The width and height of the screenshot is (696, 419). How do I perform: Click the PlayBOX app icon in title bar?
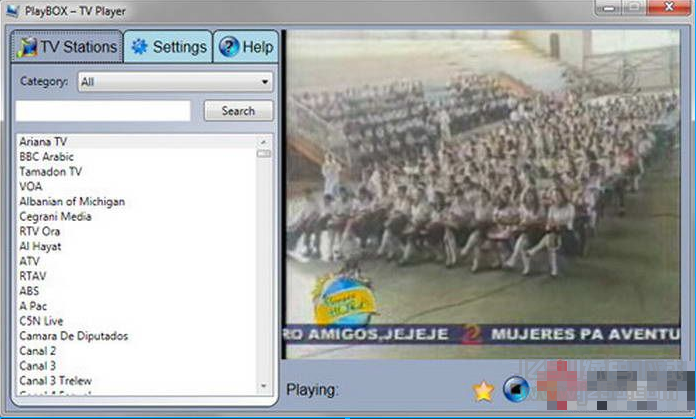12,11
